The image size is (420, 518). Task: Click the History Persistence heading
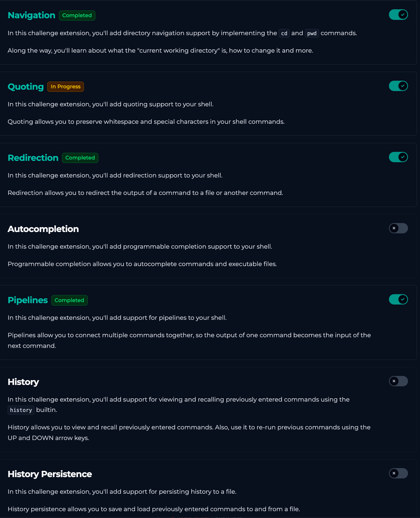point(50,474)
